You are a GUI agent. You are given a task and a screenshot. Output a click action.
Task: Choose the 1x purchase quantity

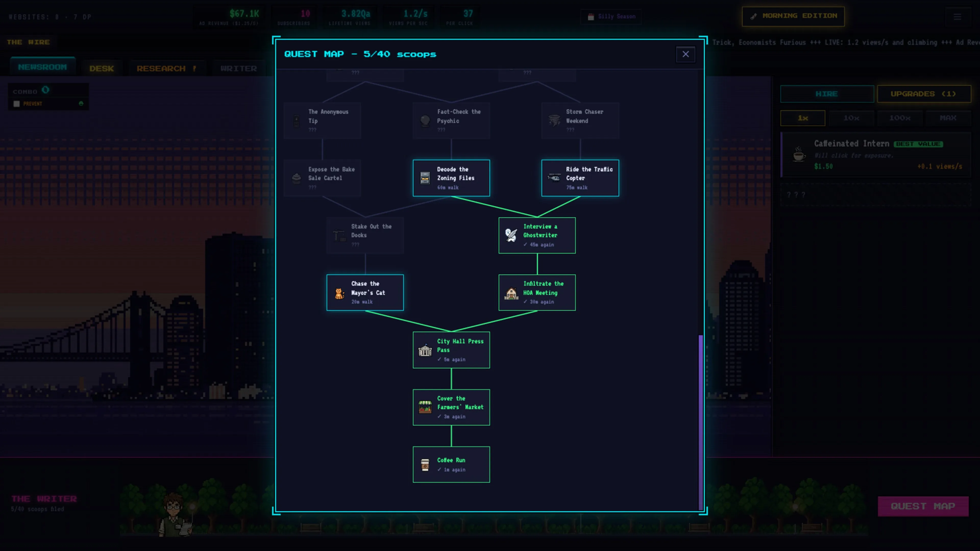point(803,118)
